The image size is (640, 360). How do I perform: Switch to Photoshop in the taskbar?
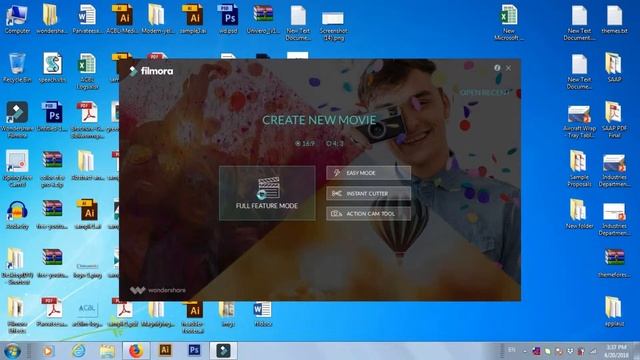click(x=194, y=351)
